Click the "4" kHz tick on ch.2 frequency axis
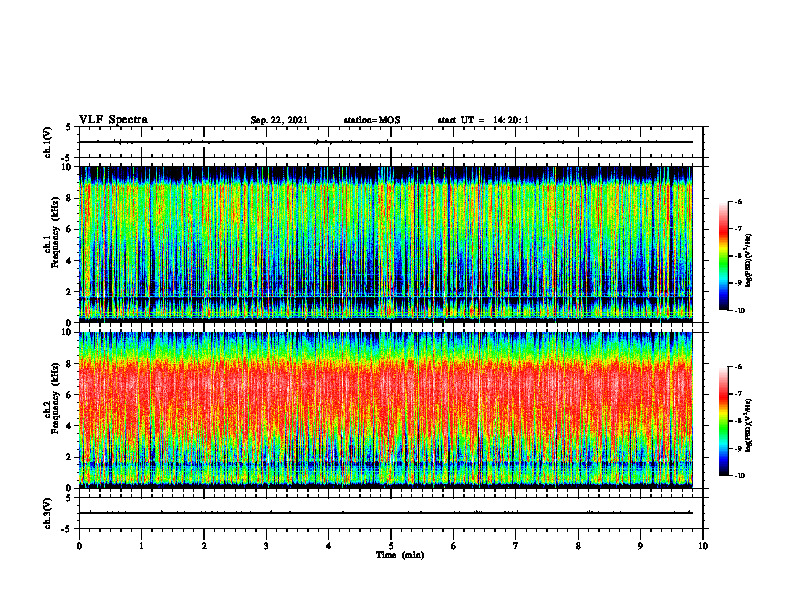Screen dimensions: 792x612 (70, 426)
